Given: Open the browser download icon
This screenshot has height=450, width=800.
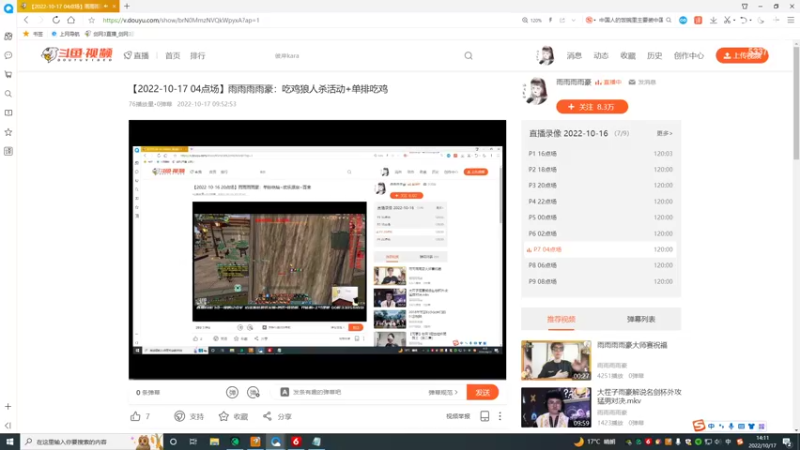Looking at the screenshot, I should (x=713, y=20).
